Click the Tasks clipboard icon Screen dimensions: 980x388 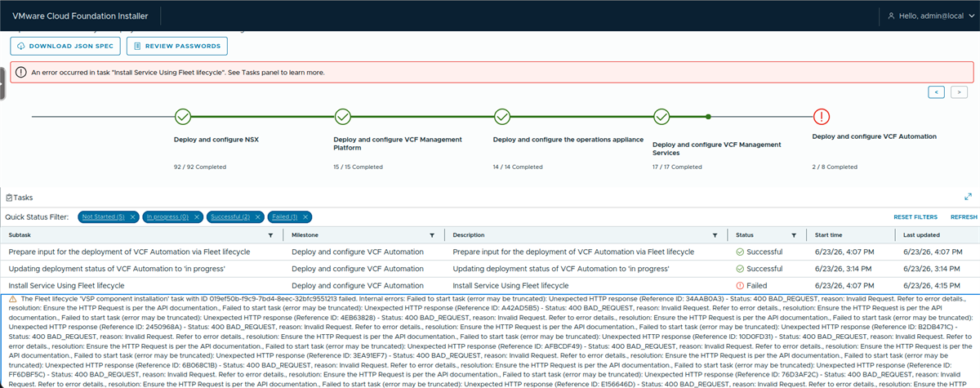(9, 197)
